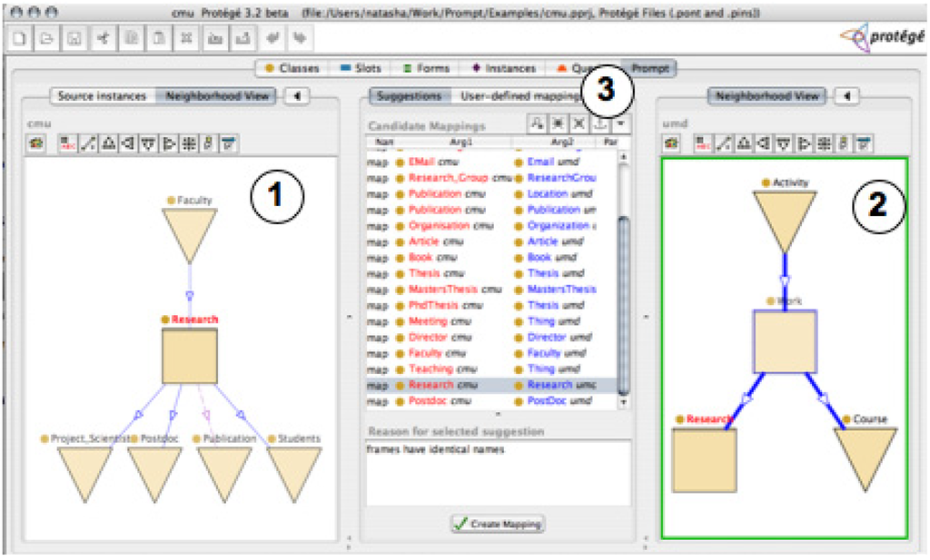The image size is (930, 560).
Task: Open the Classes tab
Action: click(x=292, y=68)
